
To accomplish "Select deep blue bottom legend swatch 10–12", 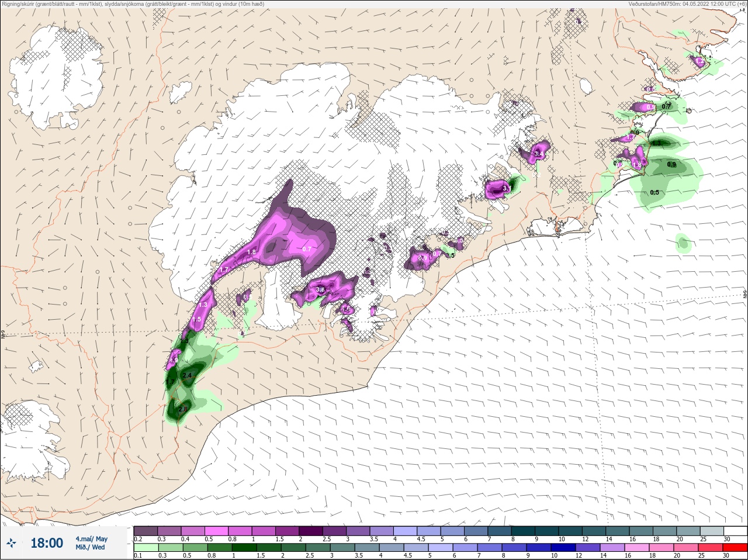I will (x=563, y=548).
